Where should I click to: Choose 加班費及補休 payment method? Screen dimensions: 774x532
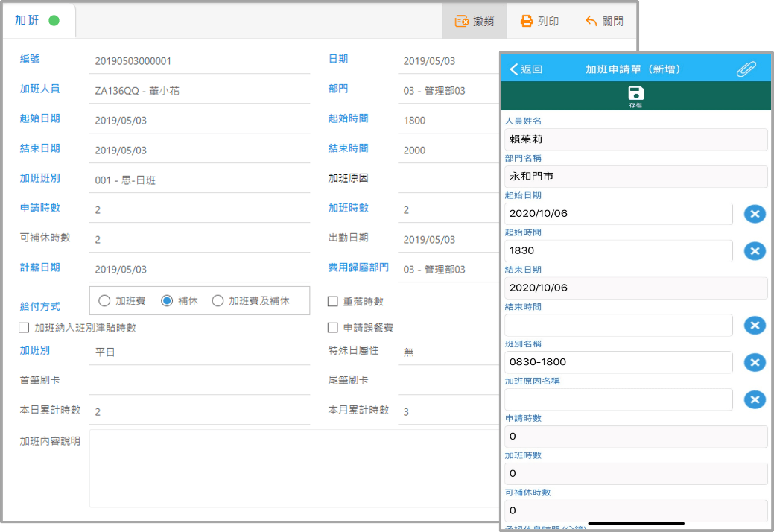pos(218,301)
